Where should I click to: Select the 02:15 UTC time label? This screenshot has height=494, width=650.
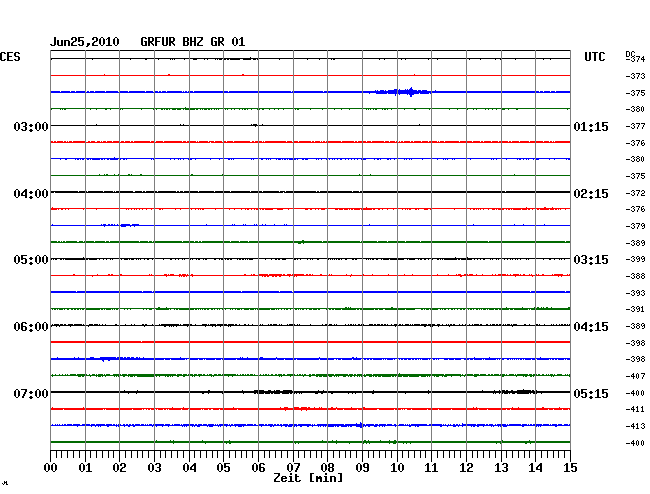591,194
